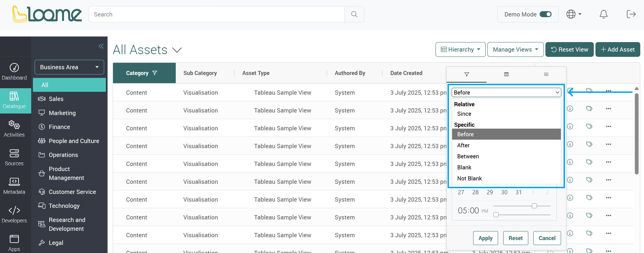Switch to the filter tab in popup
Image resolution: width=644 pixels, height=253 pixels.
(x=467, y=74)
